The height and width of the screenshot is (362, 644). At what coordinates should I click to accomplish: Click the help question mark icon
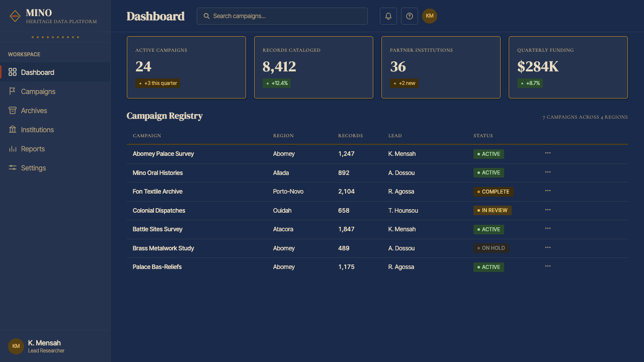(x=410, y=16)
